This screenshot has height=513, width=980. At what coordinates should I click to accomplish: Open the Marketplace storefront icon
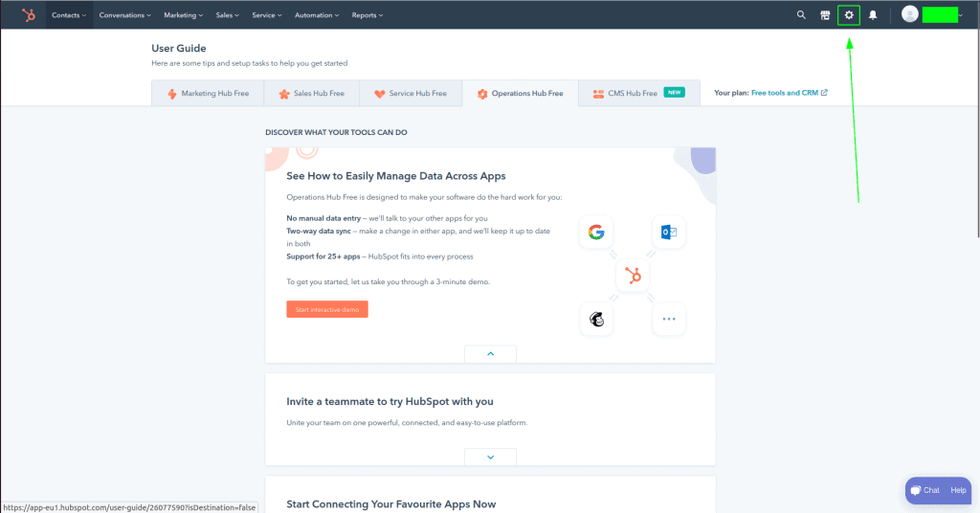coord(825,15)
